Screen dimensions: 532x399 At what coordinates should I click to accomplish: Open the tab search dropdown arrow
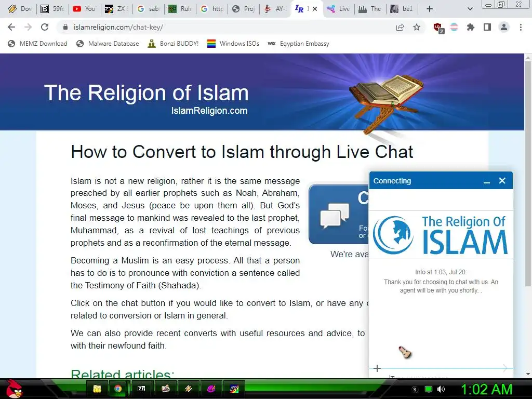[x=470, y=9]
